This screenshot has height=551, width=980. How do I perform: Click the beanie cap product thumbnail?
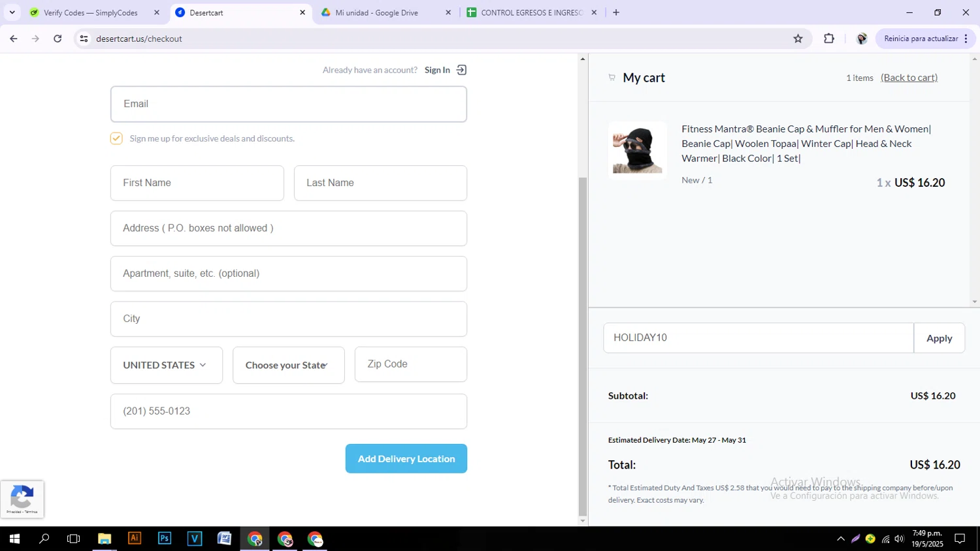(x=638, y=150)
